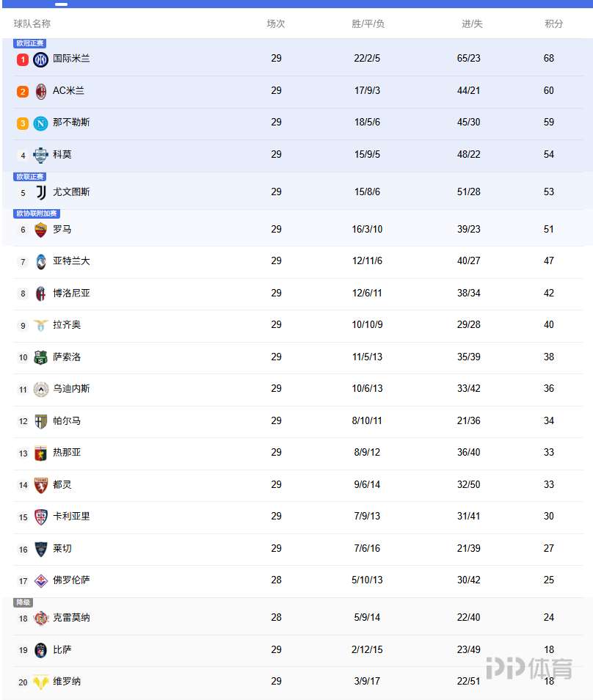Click the 欧冠正赛 qualification tag

[30, 43]
